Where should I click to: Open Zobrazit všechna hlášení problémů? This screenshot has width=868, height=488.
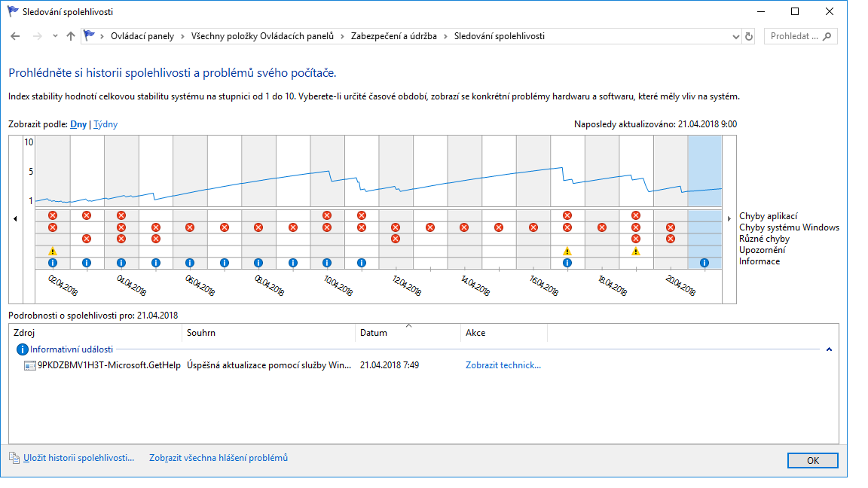coord(219,458)
